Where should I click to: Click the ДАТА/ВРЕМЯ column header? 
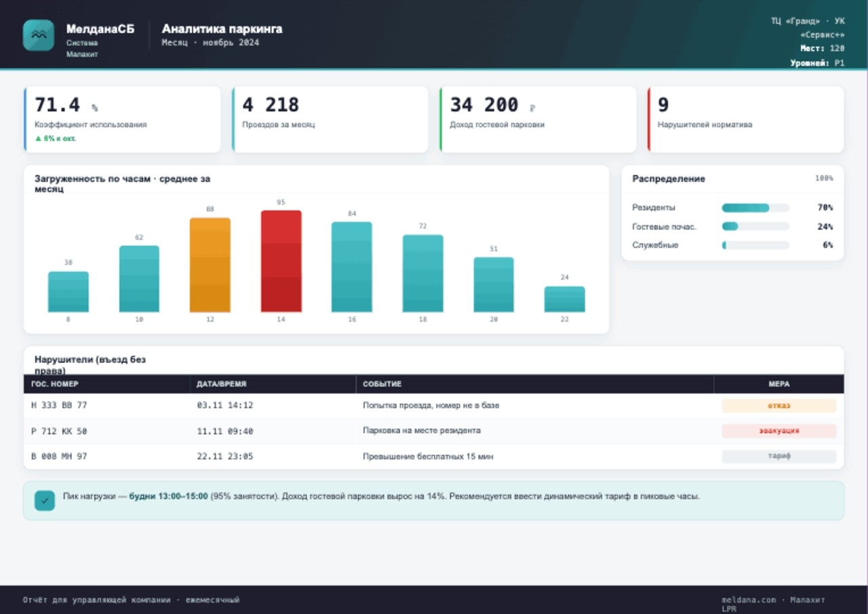(273, 384)
